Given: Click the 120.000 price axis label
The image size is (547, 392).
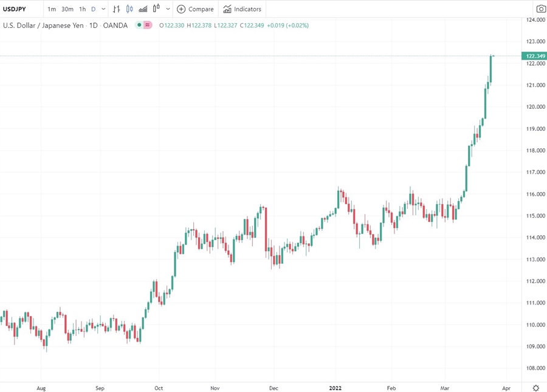Looking at the screenshot, I should point(535,107).
